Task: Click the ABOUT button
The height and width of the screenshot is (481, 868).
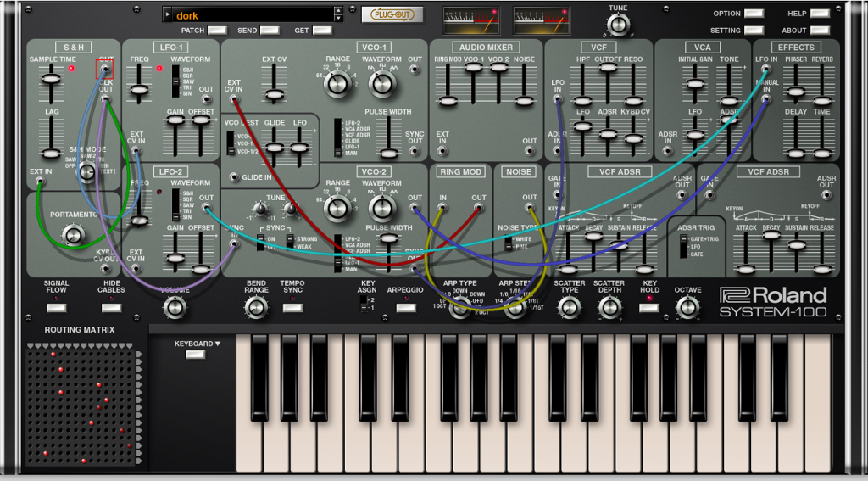Action: pyautogui.click(x=821, y=31)
